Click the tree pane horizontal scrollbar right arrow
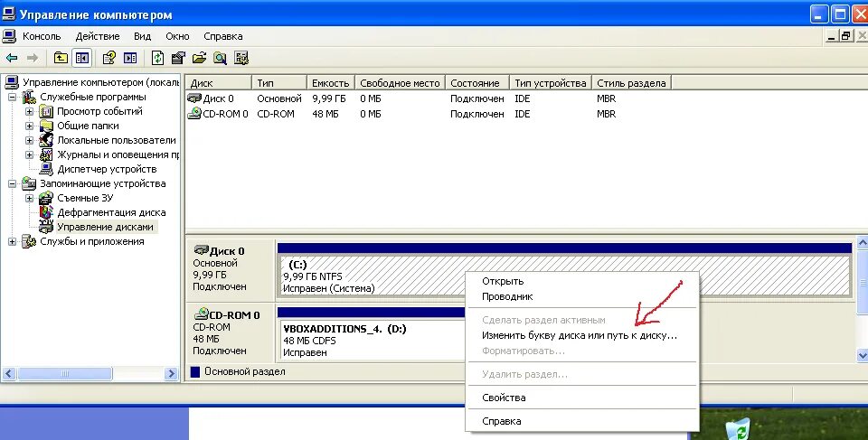The image size is (868, 440). point(172,373)
